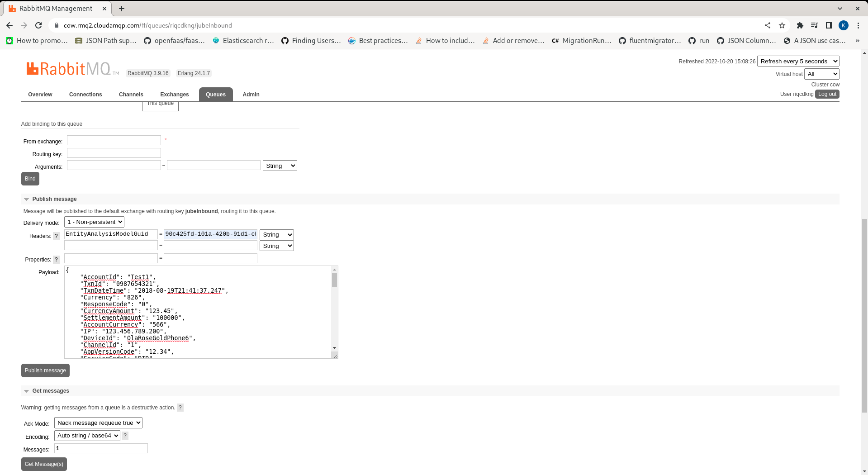The image size is (868, 475).
Task: Show more bookmarks with double chevron
Action: (857, 41)
